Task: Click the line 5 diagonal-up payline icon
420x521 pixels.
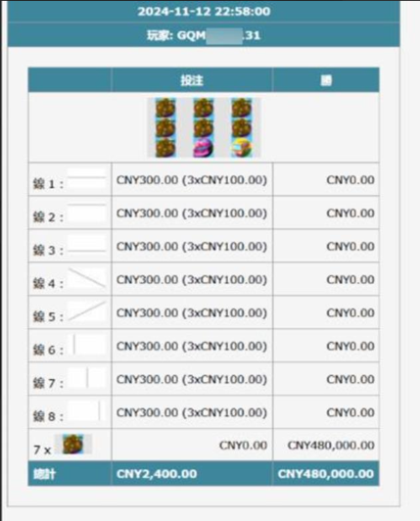Action: (87, 311)
